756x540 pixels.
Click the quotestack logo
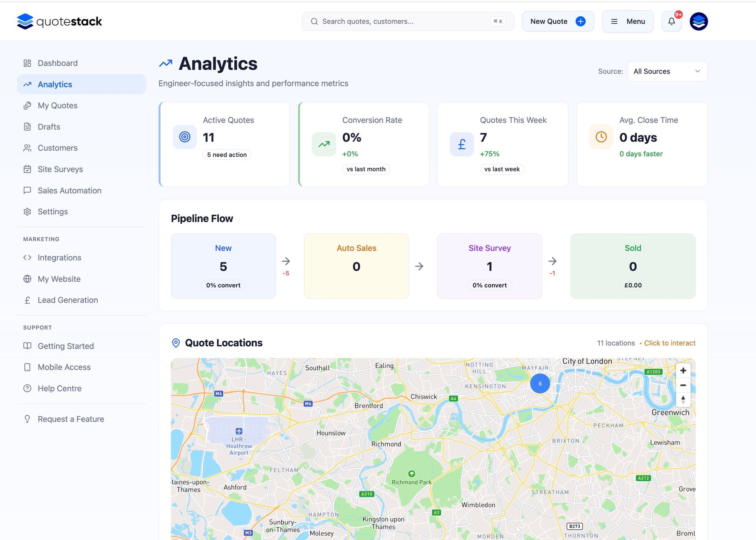pos(59,21)
